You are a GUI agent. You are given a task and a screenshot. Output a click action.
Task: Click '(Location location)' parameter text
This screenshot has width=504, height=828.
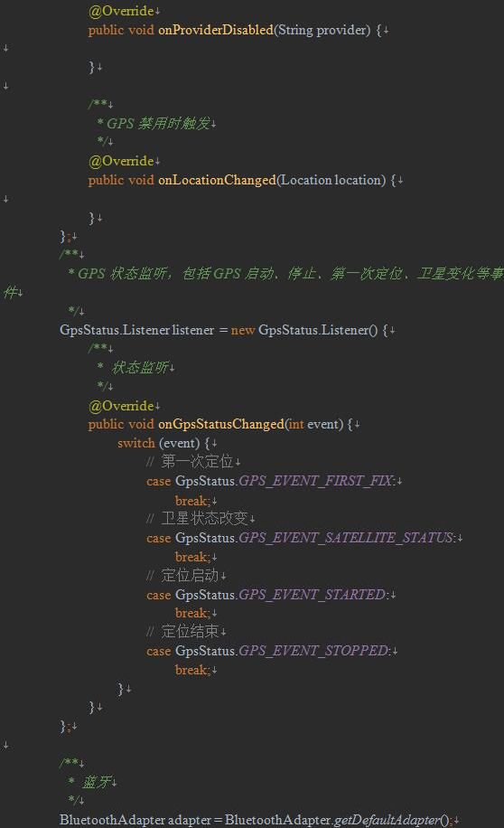pos(331,180)
